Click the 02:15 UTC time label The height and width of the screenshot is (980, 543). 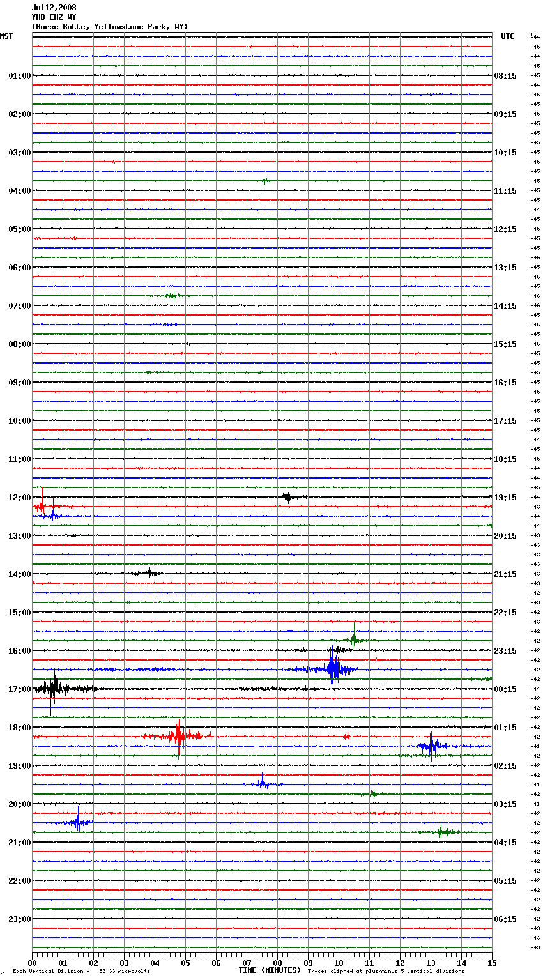[x=505, y=766]
